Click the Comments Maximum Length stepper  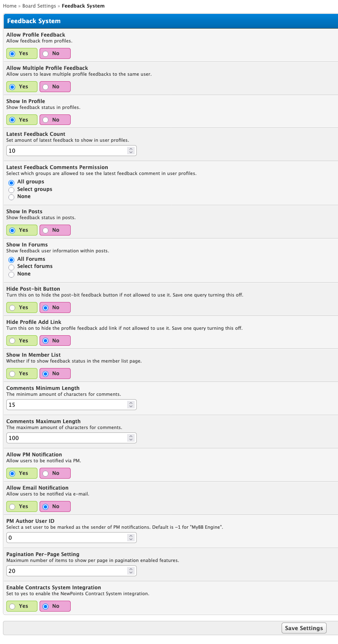tap(131, 438)
